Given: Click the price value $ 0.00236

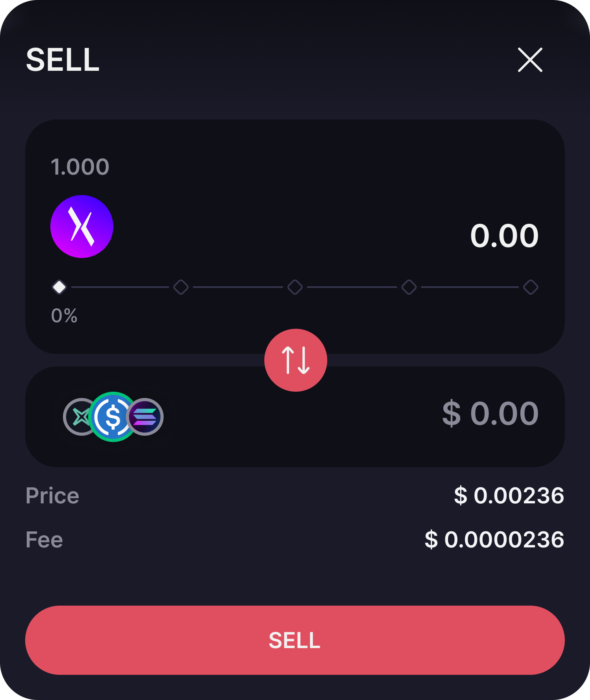Looking at the screenshot, I should (509, 496).
